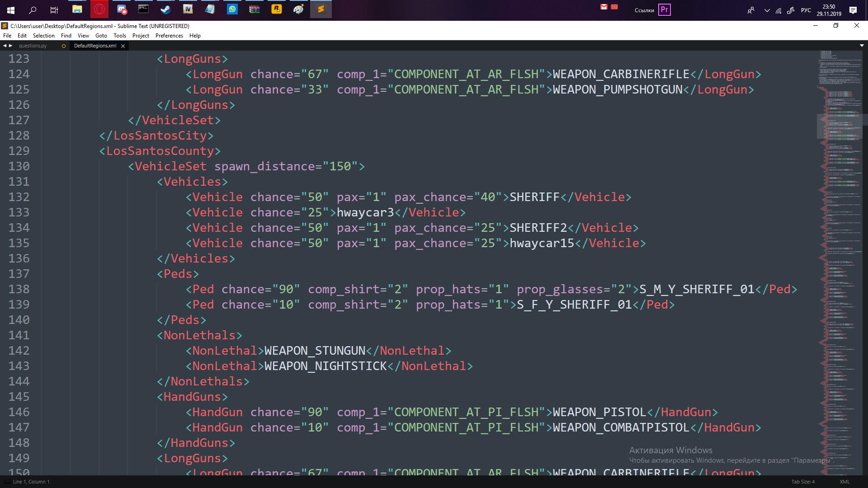Open the Opera browser from taskbar
This screenshot has height=488, width=868.
99,9
